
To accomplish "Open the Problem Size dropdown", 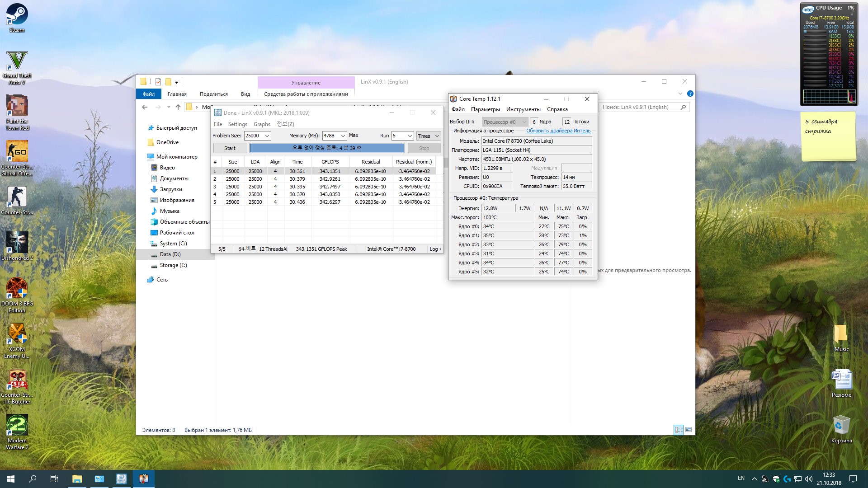I will coord(267,136).
